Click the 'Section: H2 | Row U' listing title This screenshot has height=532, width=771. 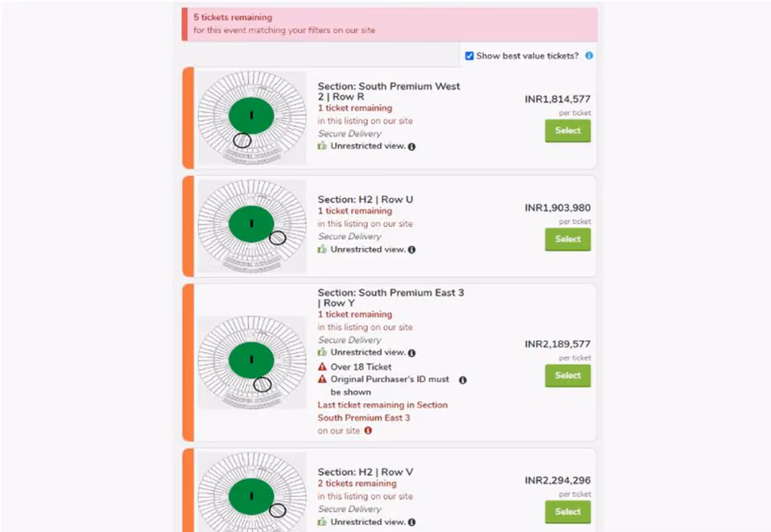click(365, 199)
